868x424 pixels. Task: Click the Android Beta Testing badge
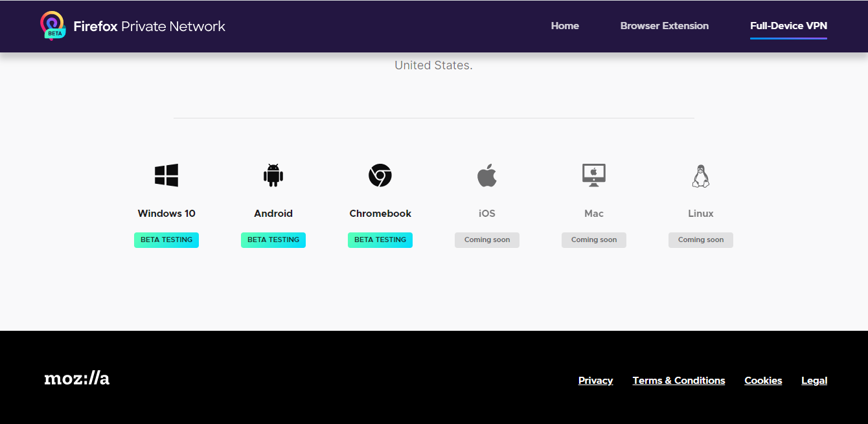coord(273,240)
